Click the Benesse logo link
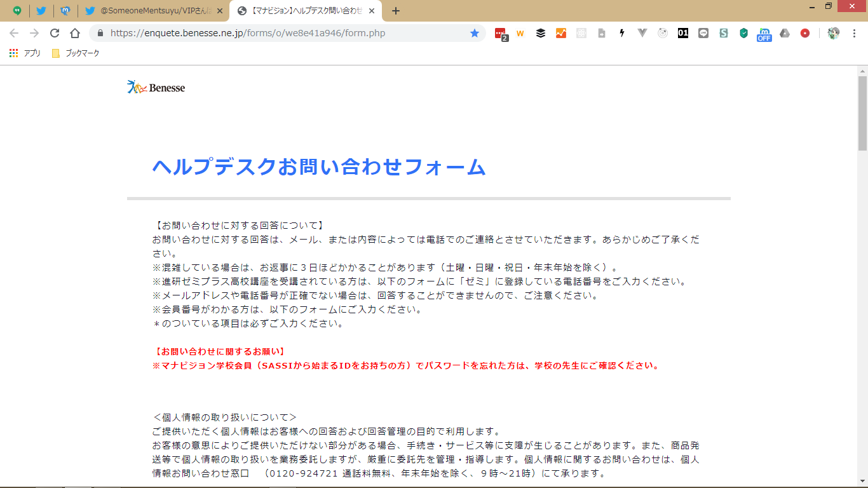Image resolution: width=868 pixels, height=488 pixels. [156, 88]
